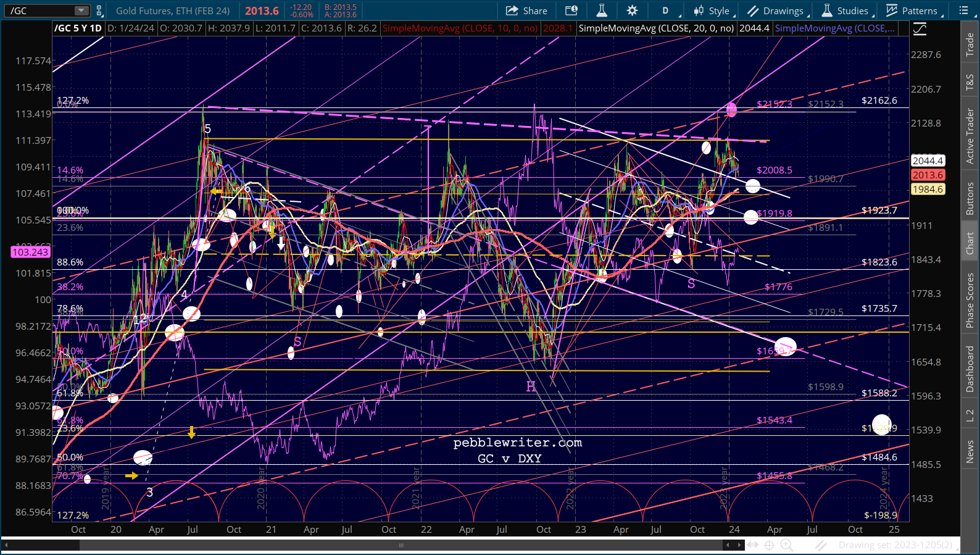This screenshot has height=555, width=980.
Task: Expand the Studies menu
Action: pyautogui.click(x=847, y=10)
